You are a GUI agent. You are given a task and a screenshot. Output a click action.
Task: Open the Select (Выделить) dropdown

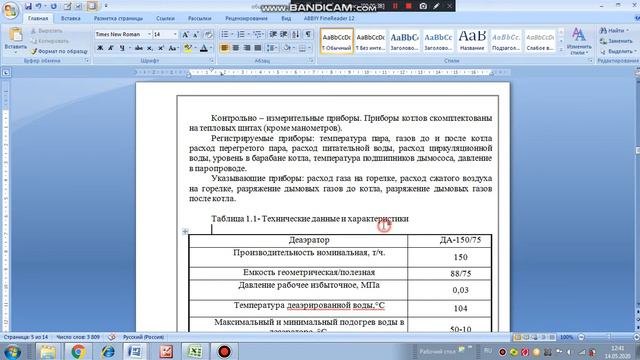click(618, 51)
